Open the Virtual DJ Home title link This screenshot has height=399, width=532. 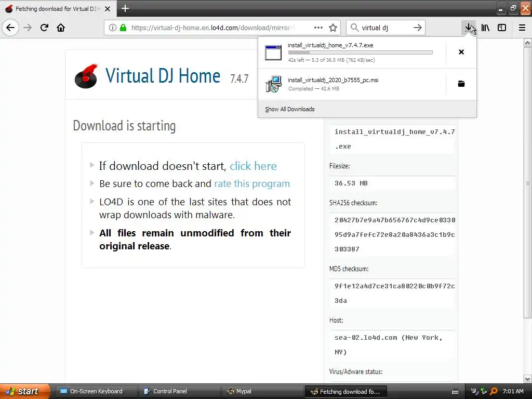tap(163, 75)
